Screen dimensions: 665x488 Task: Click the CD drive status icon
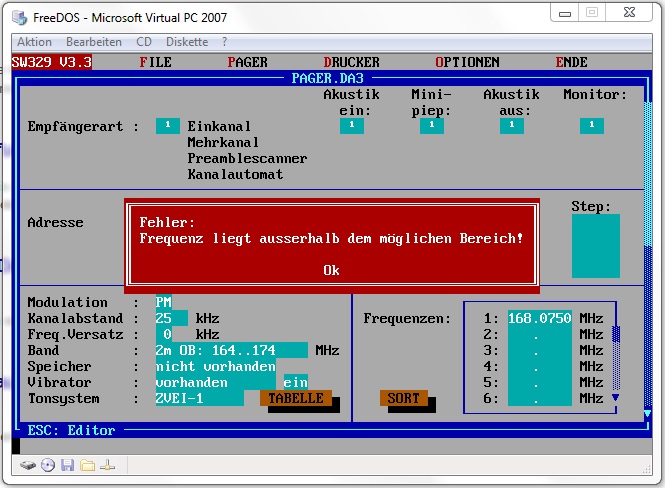click(47, 465)
